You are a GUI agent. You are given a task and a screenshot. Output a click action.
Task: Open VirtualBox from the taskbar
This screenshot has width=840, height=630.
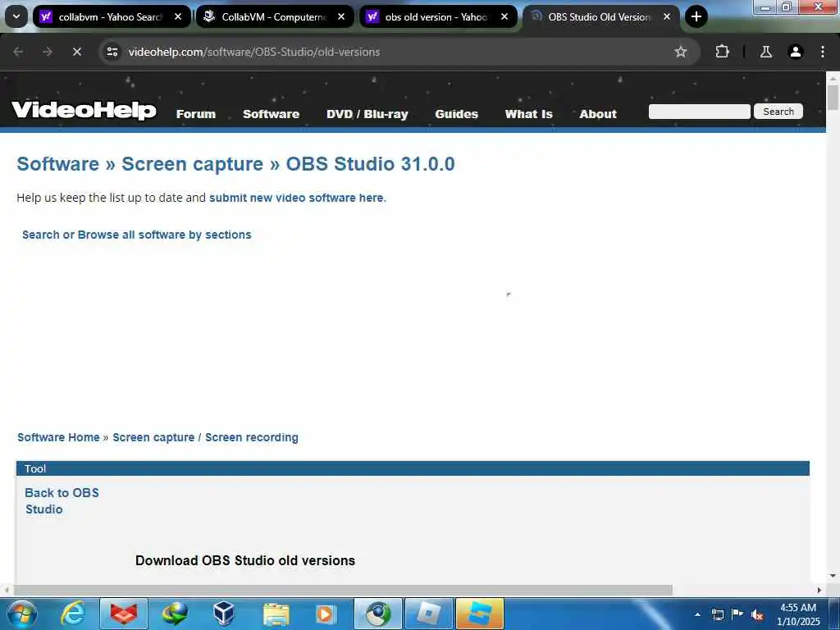[224, 614]
